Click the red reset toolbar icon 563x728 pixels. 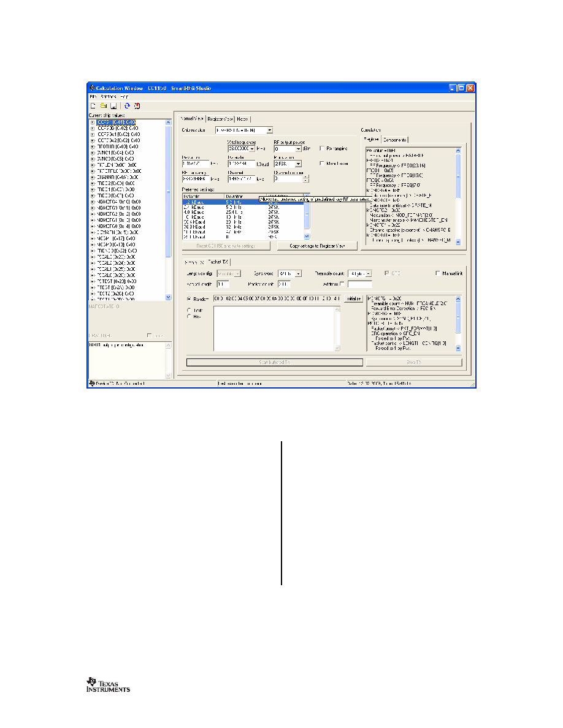pos(137,106)
